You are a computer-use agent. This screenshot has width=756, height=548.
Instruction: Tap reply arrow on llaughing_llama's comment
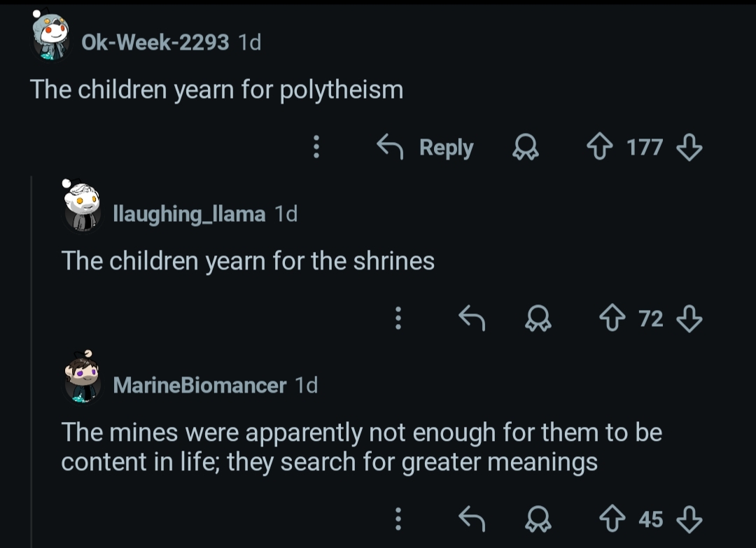[x=472, y=318]
